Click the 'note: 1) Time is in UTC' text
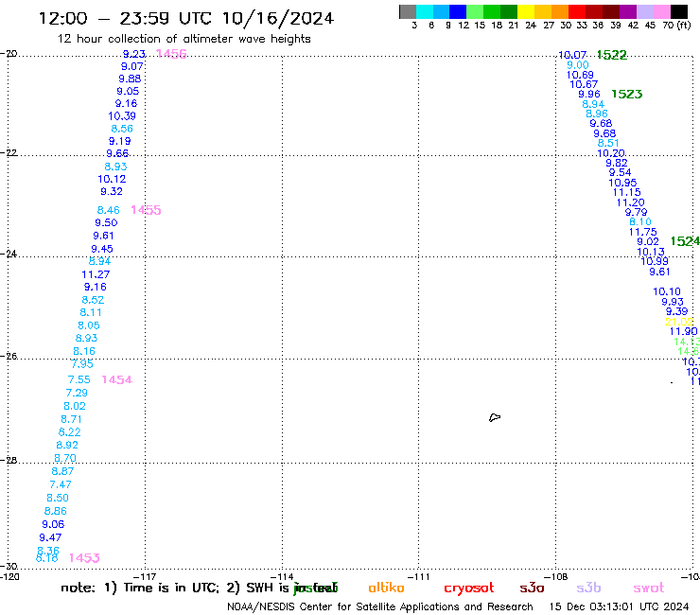This screenshot has width=700, height=615. [140, 588]
